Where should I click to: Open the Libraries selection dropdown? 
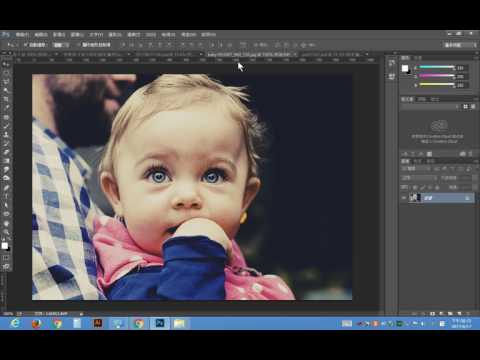click(430, 107)
